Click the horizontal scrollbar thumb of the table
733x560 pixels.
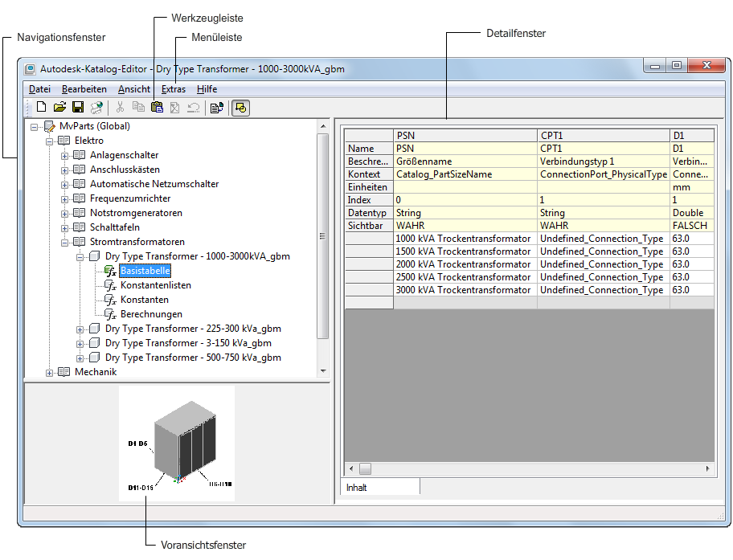pos(365,468)
